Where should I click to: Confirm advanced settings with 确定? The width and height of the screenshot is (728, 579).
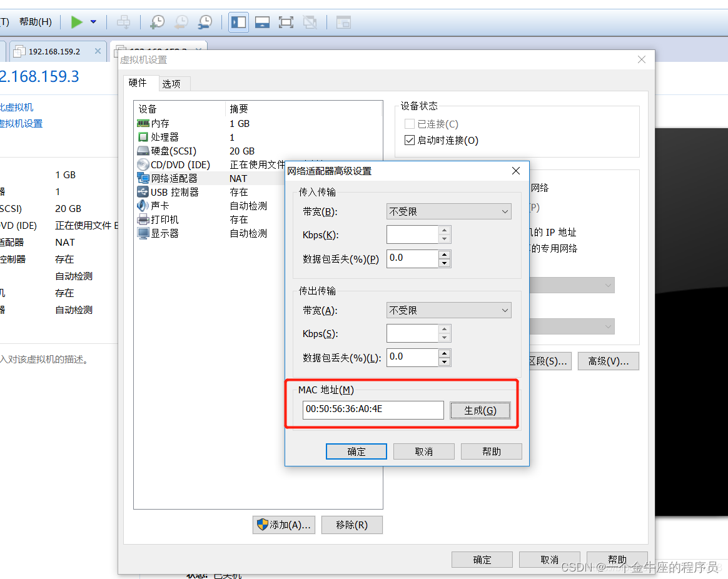coord(356,451)
